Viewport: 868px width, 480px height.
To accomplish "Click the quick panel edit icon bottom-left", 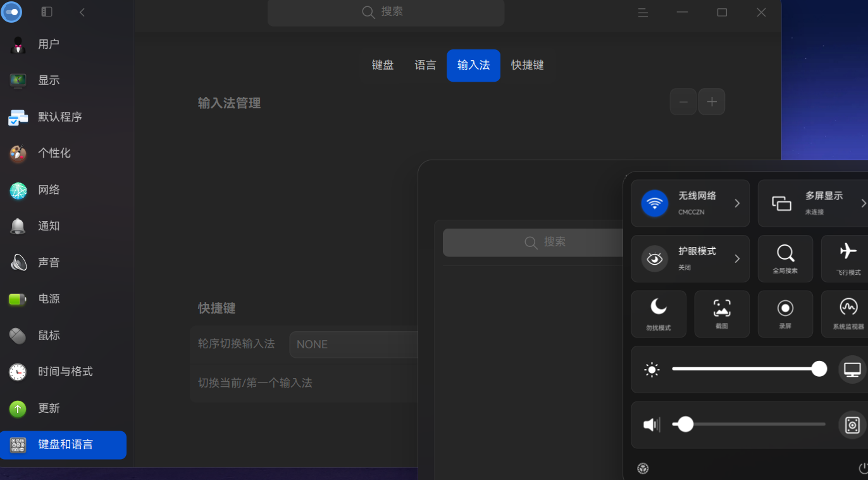I will coord(643,469).
